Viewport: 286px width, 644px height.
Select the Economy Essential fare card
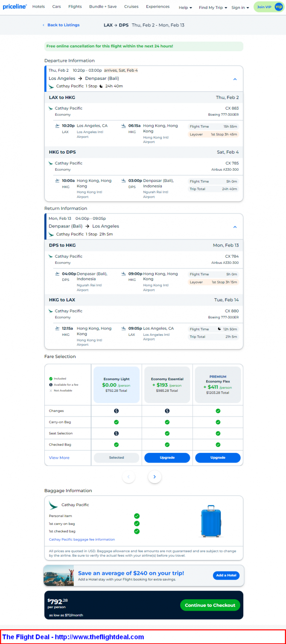(x=167, y=385)
